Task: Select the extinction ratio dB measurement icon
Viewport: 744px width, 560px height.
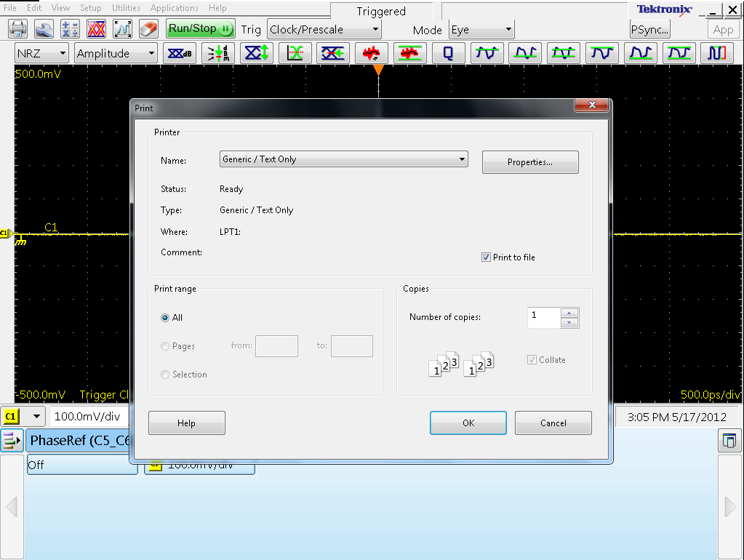Action: tap(178, 54)
